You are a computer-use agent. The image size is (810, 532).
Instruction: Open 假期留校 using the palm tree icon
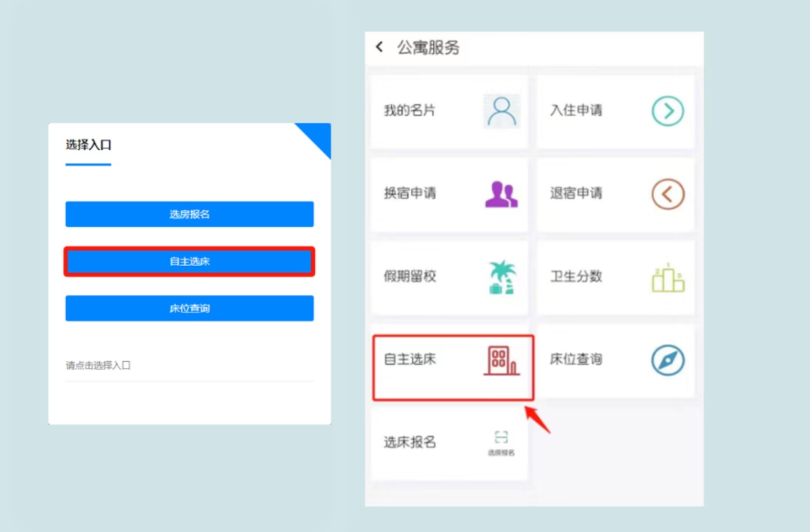[502, 276]
